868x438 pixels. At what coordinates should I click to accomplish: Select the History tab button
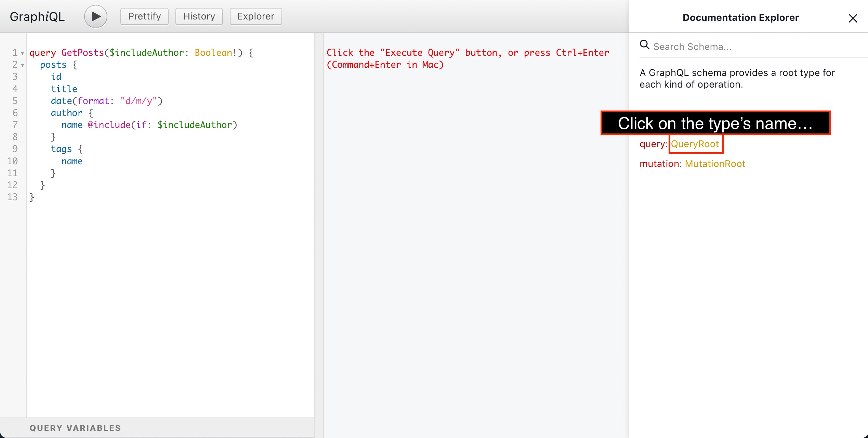click(199, 16)
